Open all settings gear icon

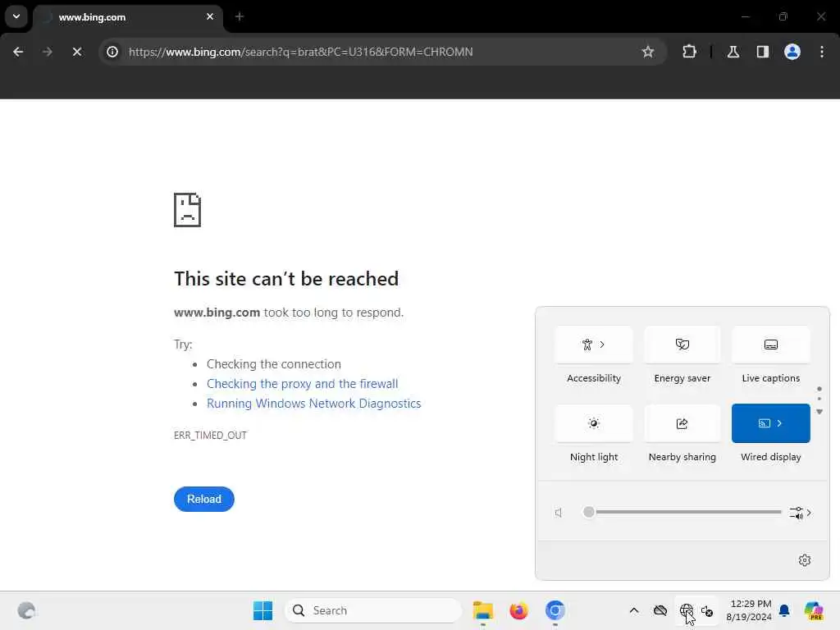(x=805, y=560)
